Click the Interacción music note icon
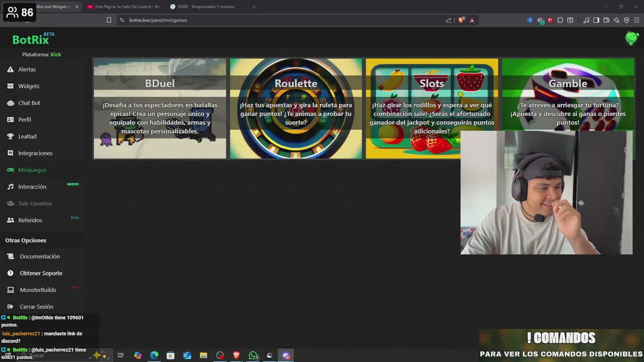This screenshot has width=644, height=362. 10,187
